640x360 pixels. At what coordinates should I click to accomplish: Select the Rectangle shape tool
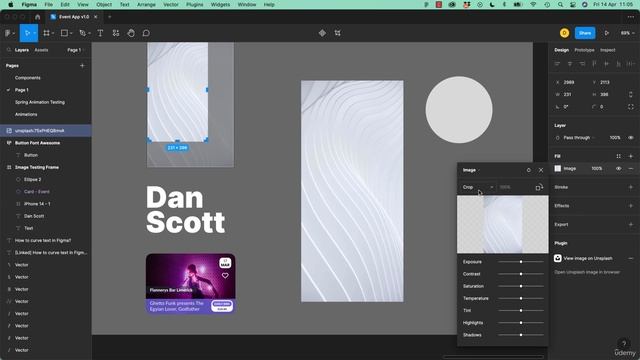pyautogui.click(x=64, y=33)
